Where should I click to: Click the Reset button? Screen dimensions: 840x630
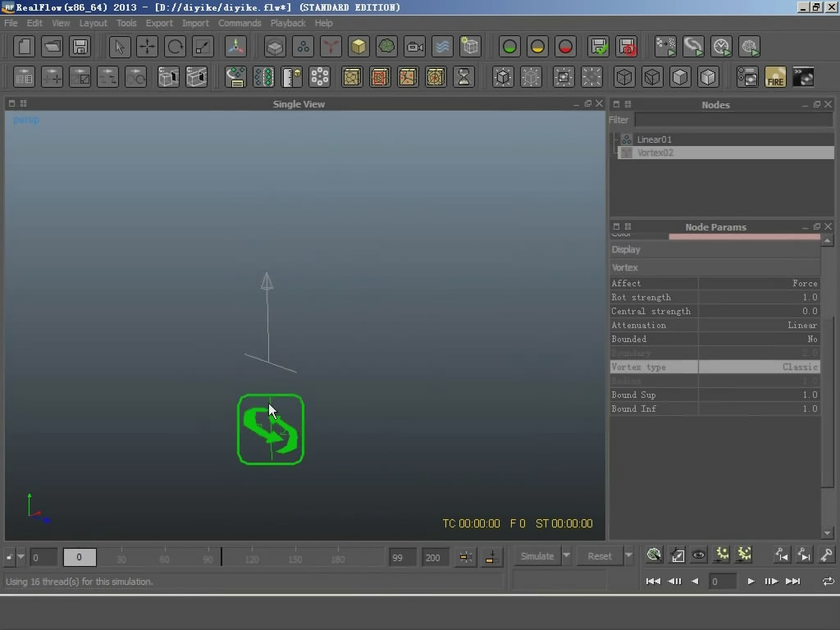click(x=600, y=556)
